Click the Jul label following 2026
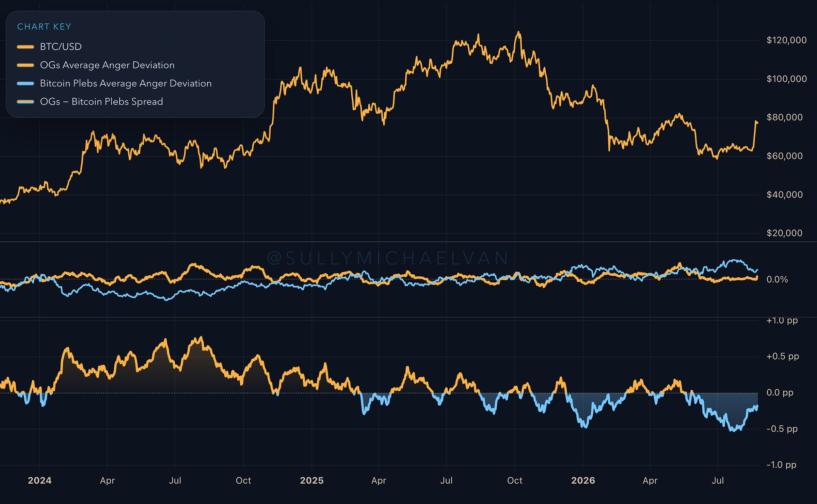 [x=718, y=481]
